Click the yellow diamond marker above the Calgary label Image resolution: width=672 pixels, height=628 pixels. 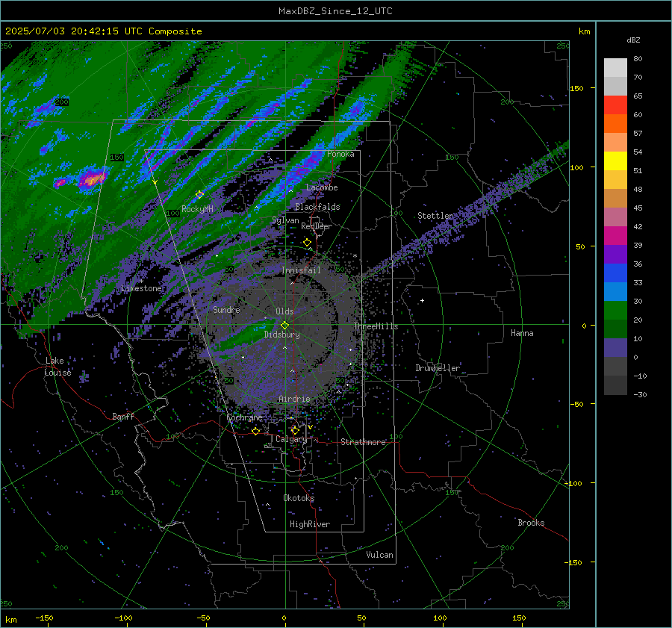tap(295, 430)
